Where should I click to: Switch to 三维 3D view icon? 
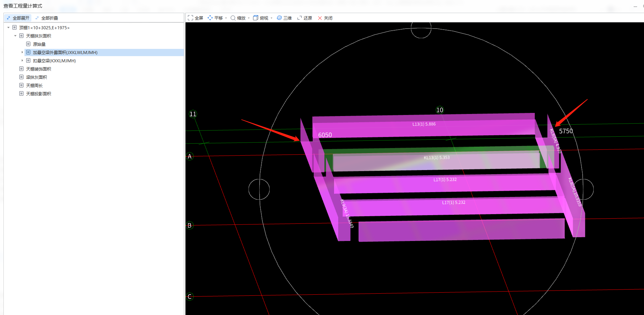(x=279, y=18)
